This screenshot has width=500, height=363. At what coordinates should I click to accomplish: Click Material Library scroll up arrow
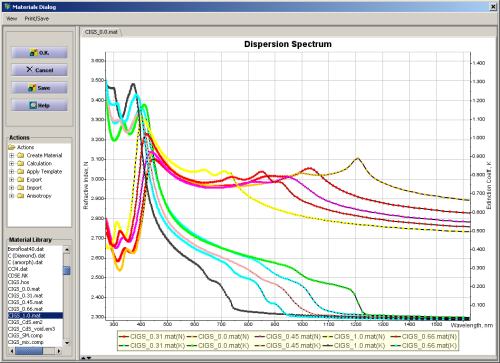[67, 249]
